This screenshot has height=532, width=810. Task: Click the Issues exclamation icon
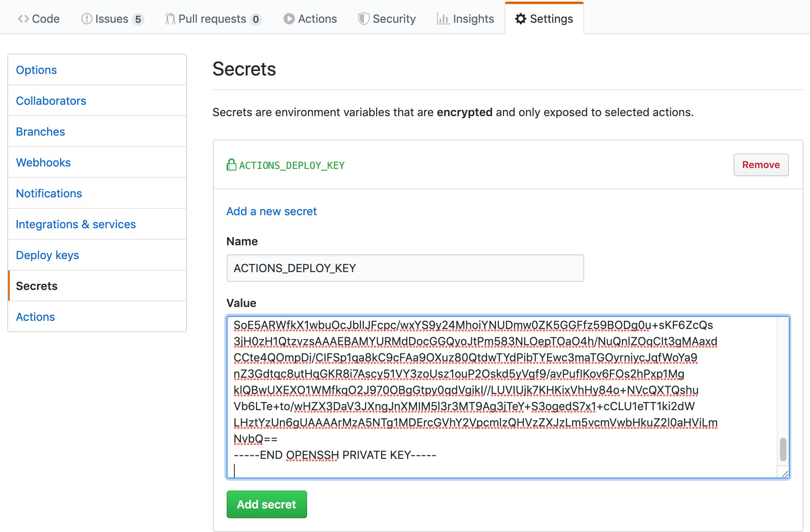click(x=87, y=19)
